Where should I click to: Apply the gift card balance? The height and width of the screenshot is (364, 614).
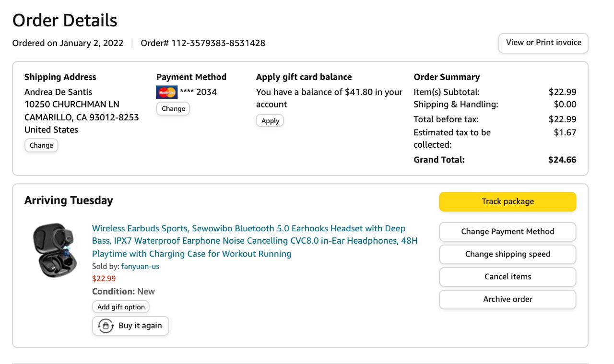[x=270, y=121]
